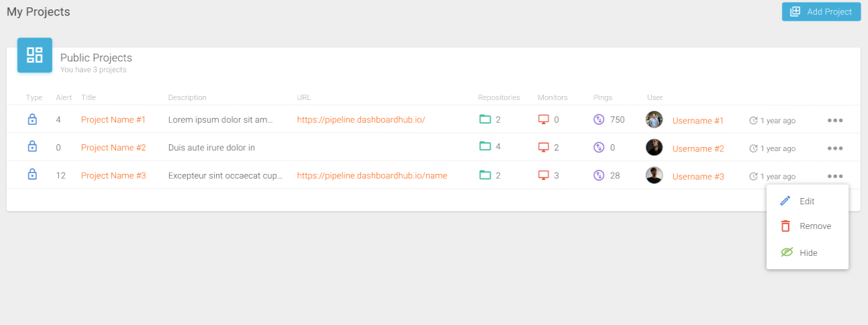
Task: Click the monitor icon in Project #1 row
Action: click(x=544, y=120)
